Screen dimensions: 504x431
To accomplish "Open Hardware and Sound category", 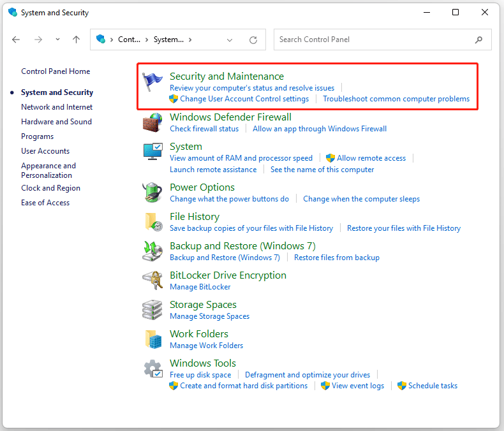I will point(57,122).
